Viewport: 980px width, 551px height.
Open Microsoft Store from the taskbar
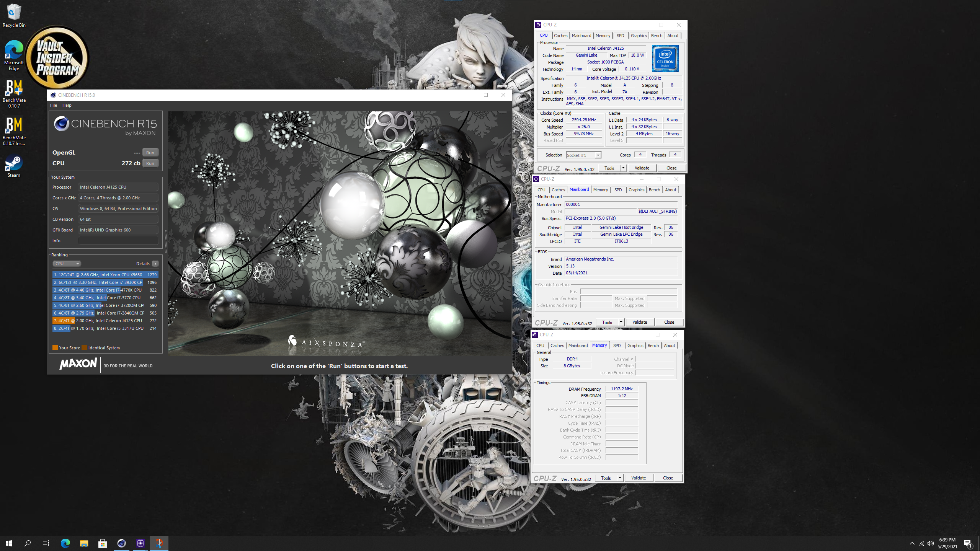point(103,543)
